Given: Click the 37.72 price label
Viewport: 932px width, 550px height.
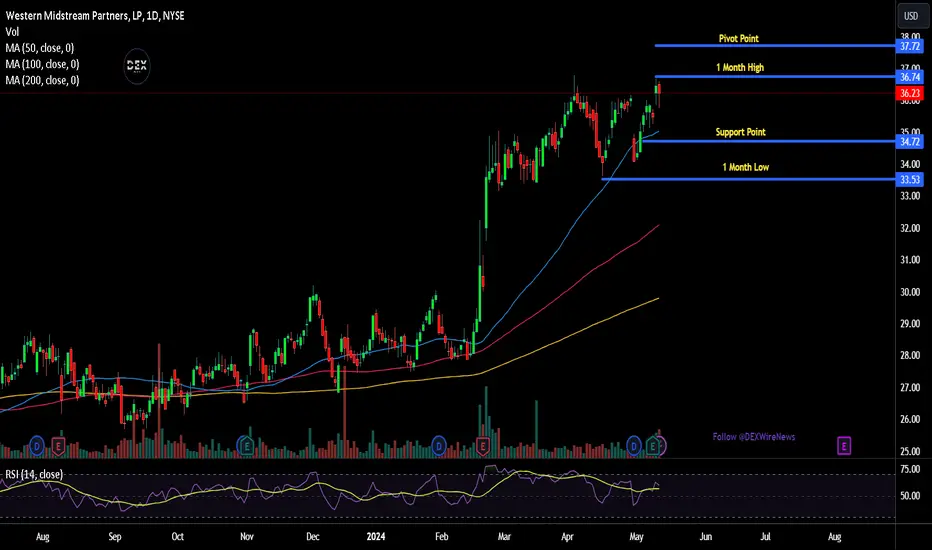Looking at the screenshot, I should 909,46.
